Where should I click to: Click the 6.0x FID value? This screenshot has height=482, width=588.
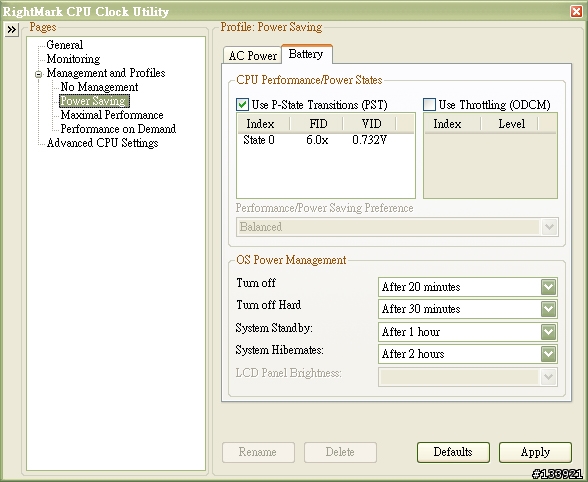coord(317,140)
